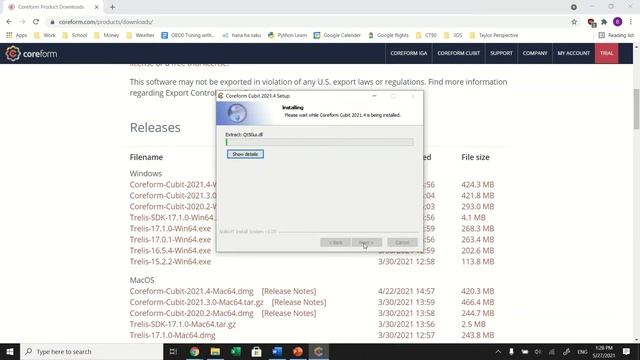Click the page vertical scrollbar thumb
The image size is (640, 360).
point(636,109)
